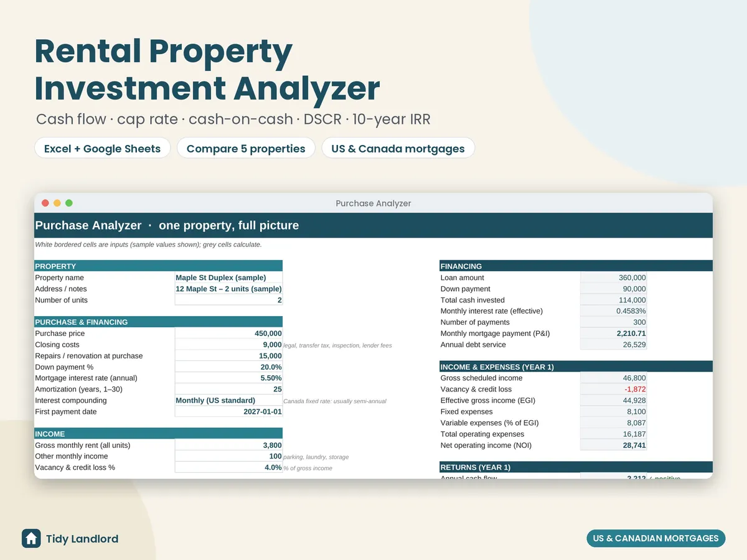747x560 pixels.
Task: Click the 'White bordered cells are inputs' instruction line
Action: point(148,245)
